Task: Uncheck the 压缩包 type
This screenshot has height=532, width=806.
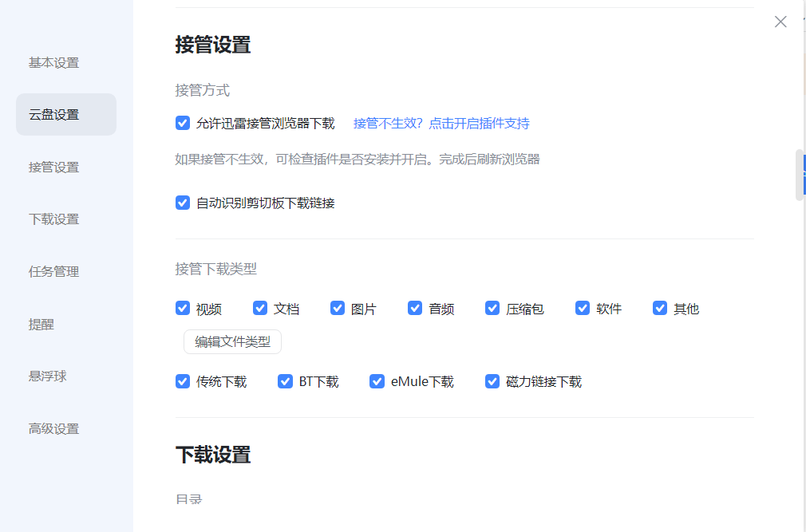Action: click(x=492, y=308)
